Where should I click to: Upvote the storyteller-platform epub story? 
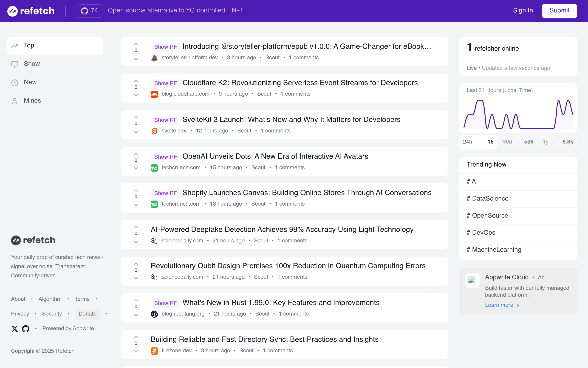pos(136,44)
